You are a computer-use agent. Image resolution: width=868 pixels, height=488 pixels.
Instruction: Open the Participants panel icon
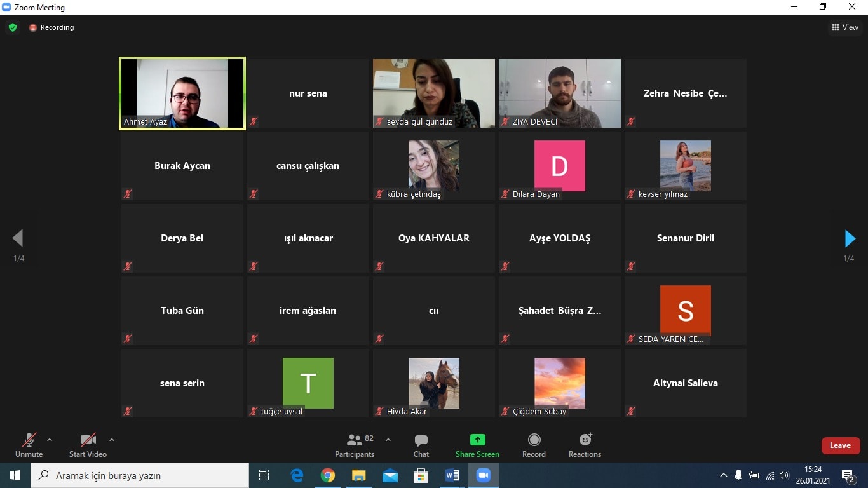pos(354,440)
